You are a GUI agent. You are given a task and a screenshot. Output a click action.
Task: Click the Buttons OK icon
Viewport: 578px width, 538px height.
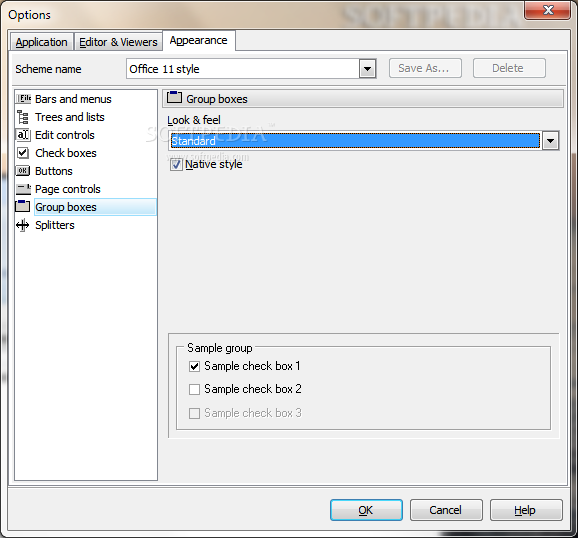[23, 171]
